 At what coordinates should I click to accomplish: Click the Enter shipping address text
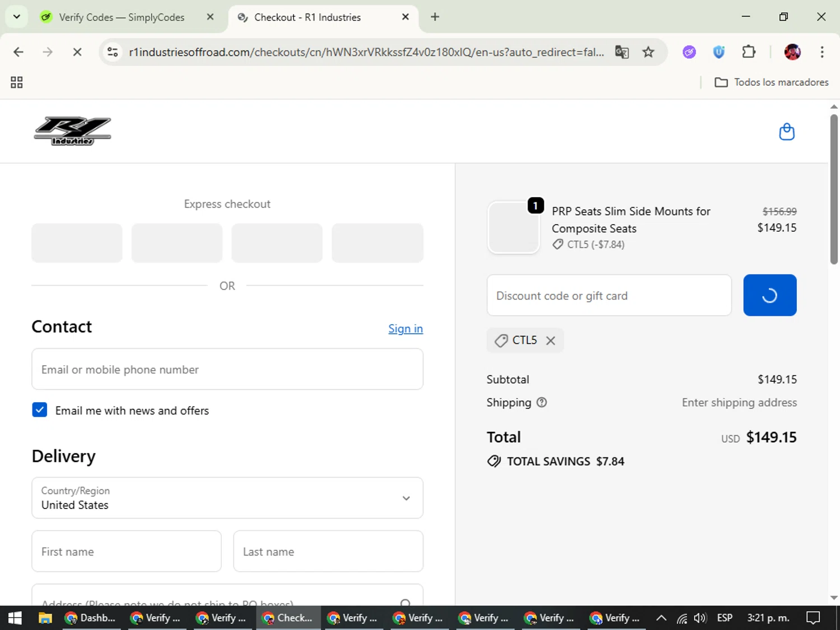point(739,402)
